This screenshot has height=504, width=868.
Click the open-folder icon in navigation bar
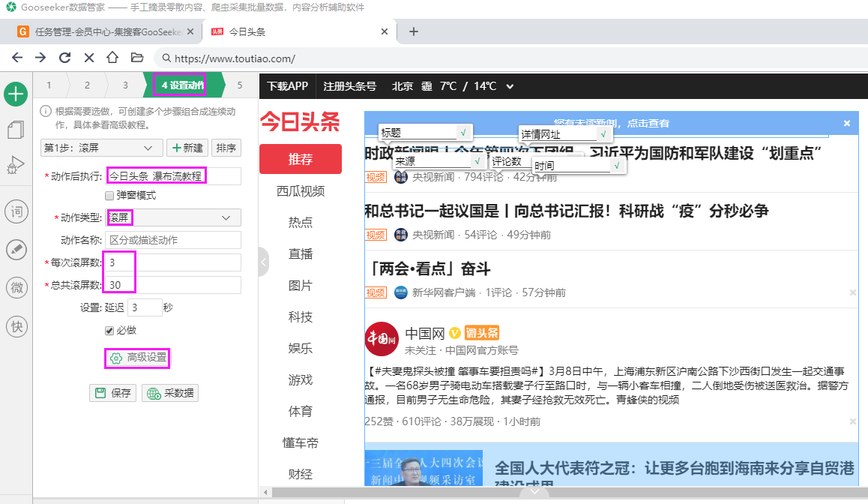pos(136,57)
